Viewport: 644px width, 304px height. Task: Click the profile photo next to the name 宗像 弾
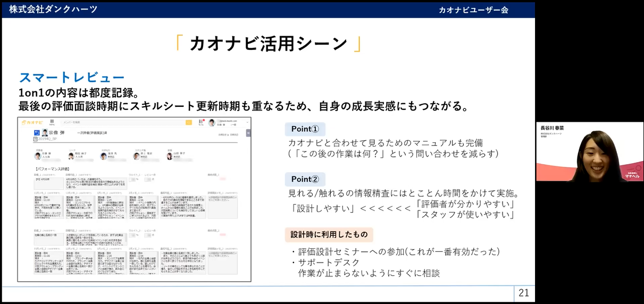click(x=45, y=132)
